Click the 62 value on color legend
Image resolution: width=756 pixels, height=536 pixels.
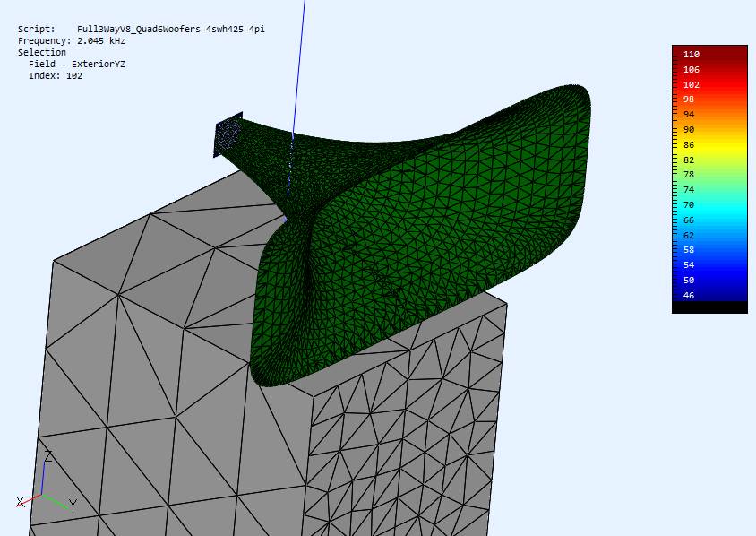(x=689, y=235)
